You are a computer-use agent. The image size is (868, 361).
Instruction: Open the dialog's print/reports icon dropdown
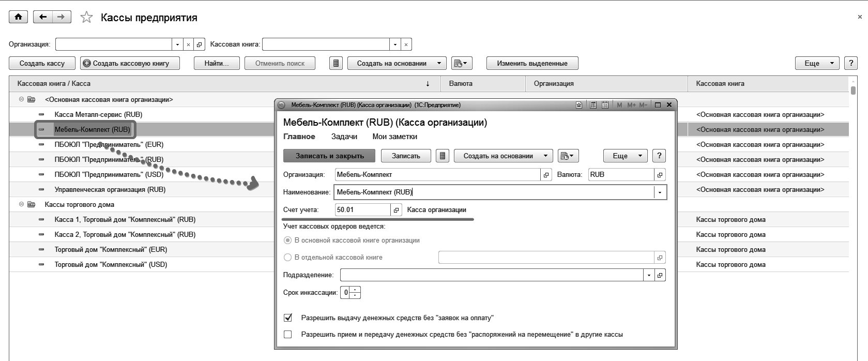coord(568,156)
